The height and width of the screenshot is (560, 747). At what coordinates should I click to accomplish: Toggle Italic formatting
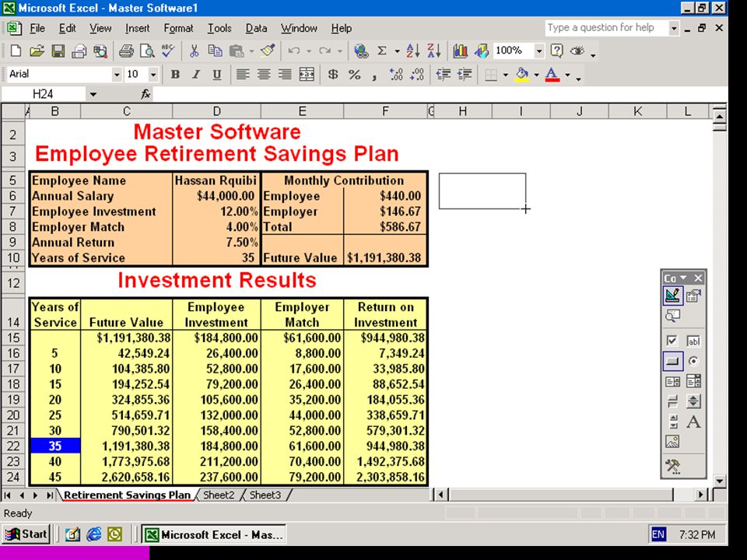[196, 75]
